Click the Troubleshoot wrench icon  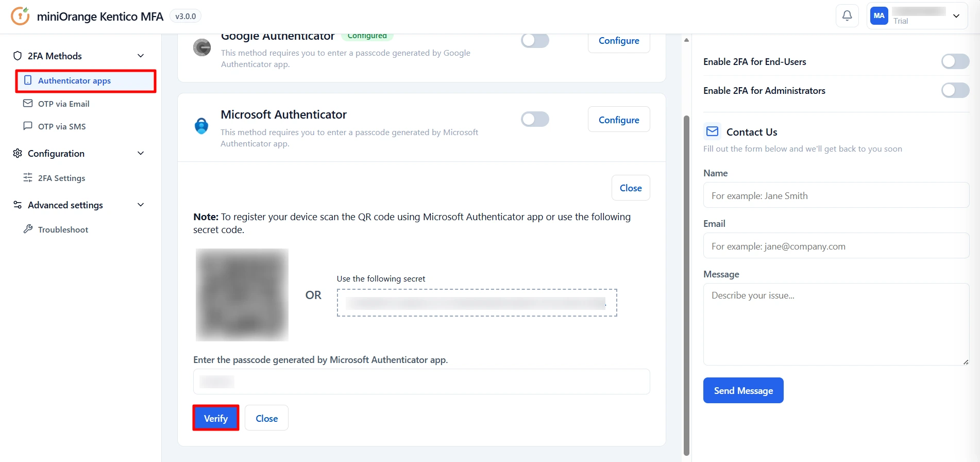click(28, 229)
